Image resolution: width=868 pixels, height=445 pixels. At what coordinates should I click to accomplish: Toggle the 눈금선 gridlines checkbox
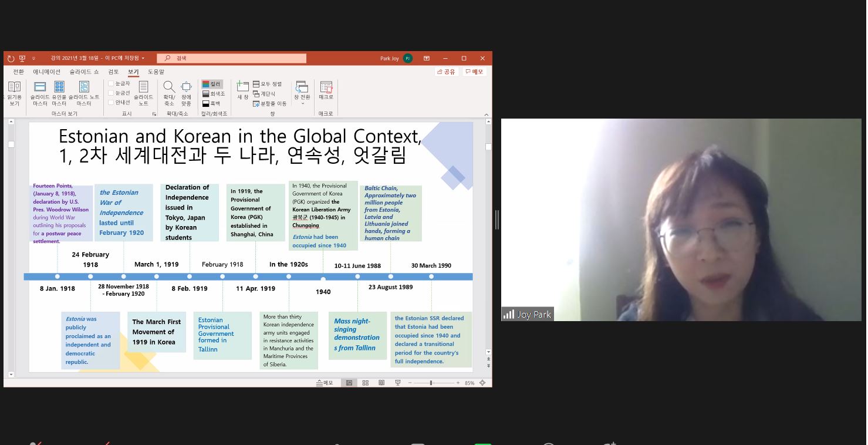coord(111,93)
